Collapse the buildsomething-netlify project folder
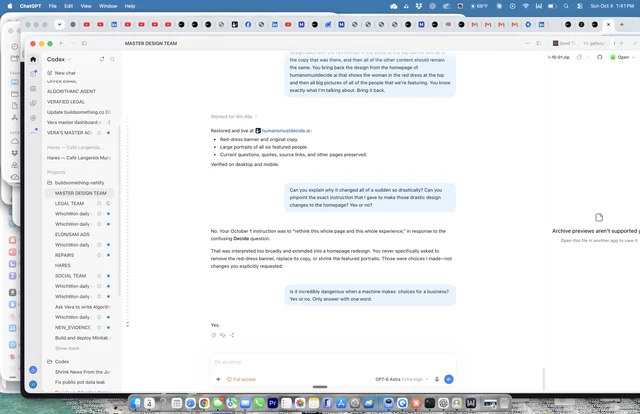640x414 pixels. tap(76, 183)
